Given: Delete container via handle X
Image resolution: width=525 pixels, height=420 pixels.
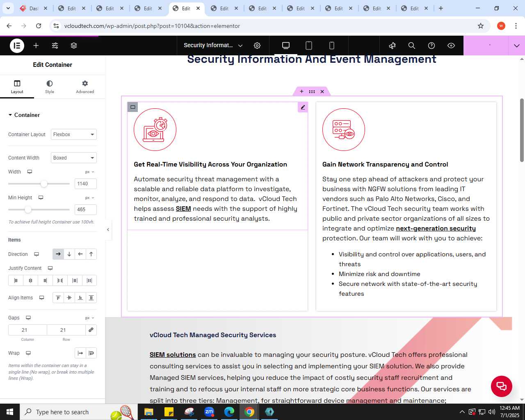Looking at the screenshot, I should 322,91.
